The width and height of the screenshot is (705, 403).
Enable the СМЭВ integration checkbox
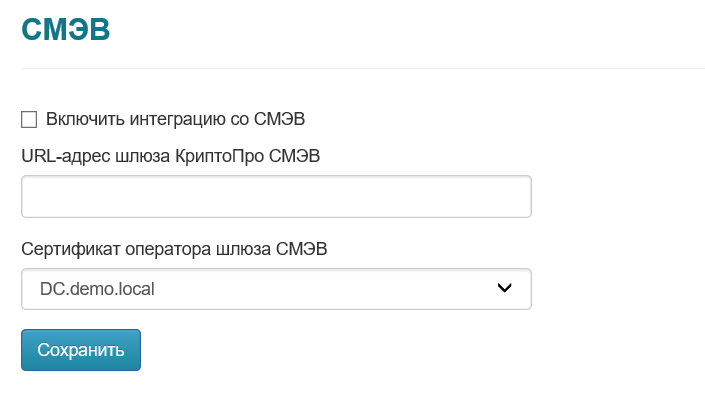click(x=29, y=120)
